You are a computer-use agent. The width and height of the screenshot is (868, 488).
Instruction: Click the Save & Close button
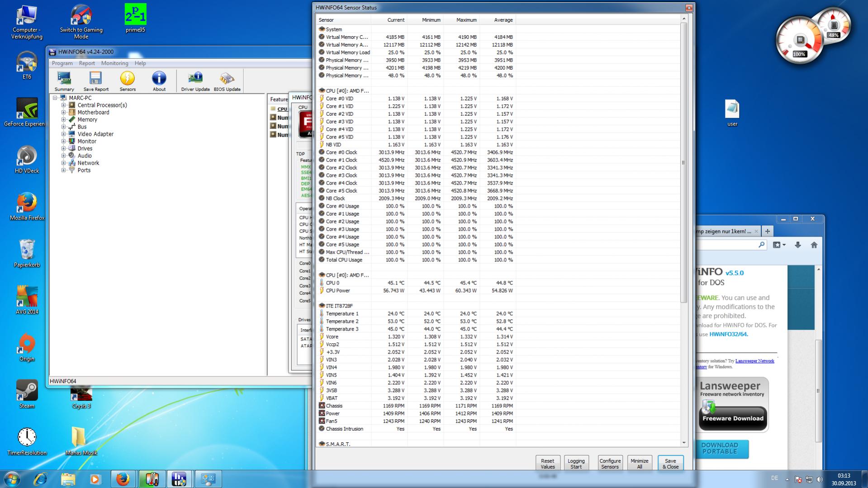[670, 464]
